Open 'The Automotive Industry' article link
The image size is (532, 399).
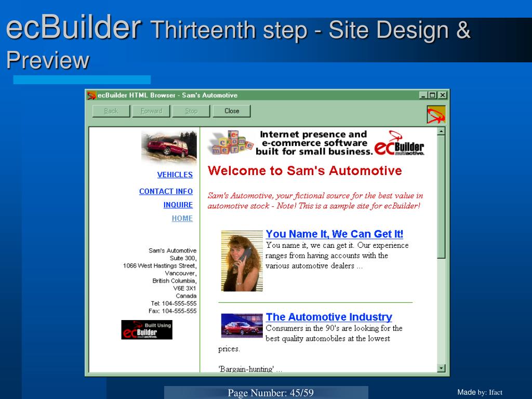click(329, 317)
